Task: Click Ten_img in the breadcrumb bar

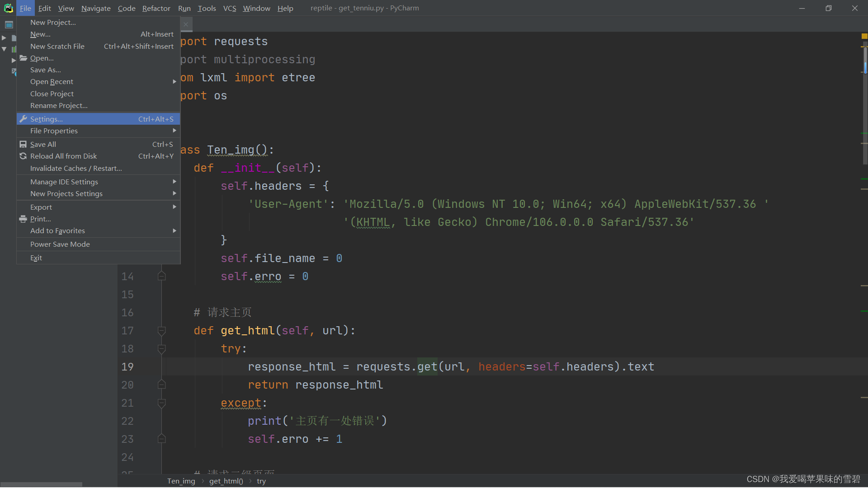Action: (181, 481)
